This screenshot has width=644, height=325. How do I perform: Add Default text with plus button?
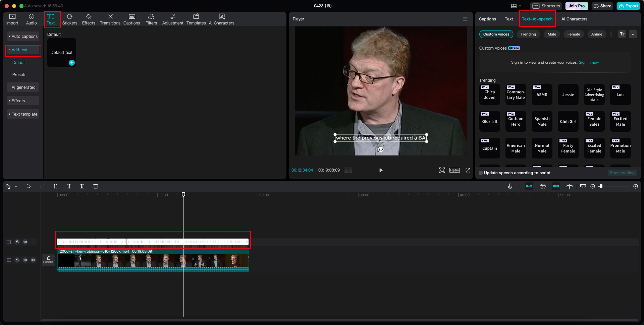click(x=72, y=63)
